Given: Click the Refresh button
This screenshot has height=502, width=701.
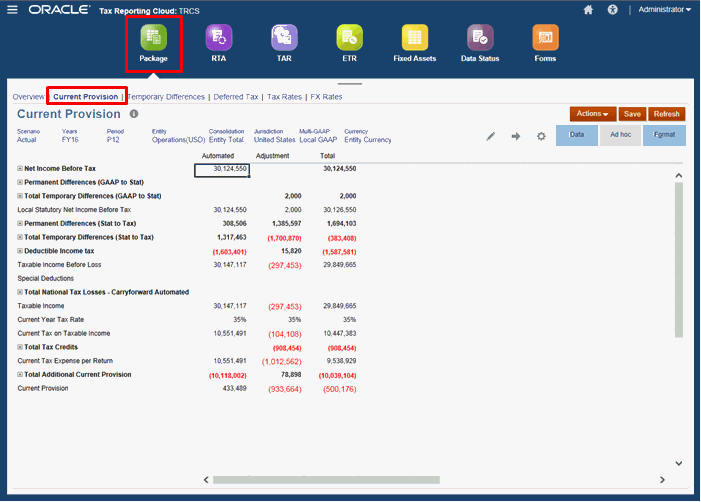Looking at the screenshot, I should coord(667,114).
